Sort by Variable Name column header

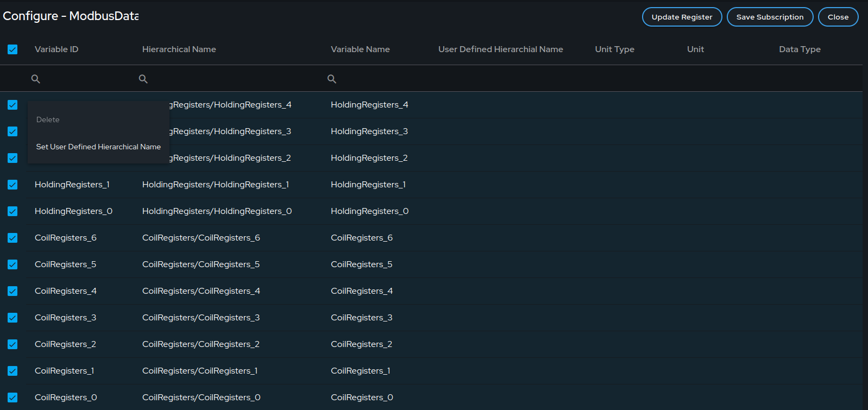click(360, 49)
